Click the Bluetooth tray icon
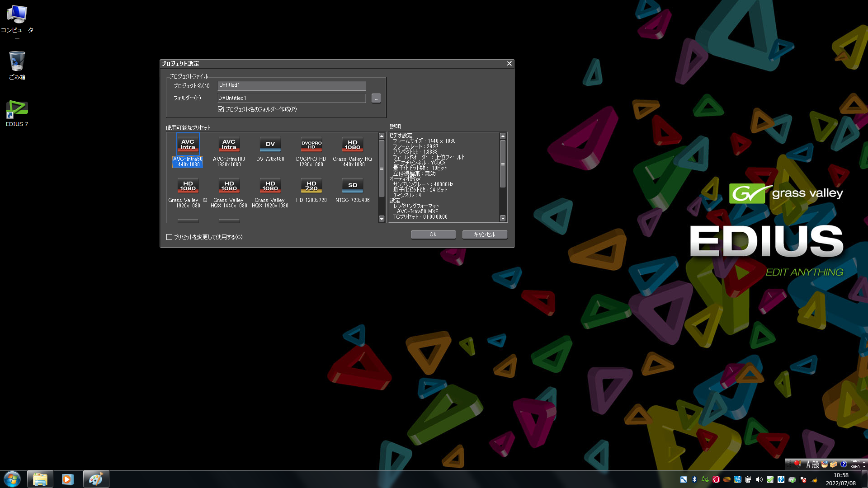 (694, 479)
